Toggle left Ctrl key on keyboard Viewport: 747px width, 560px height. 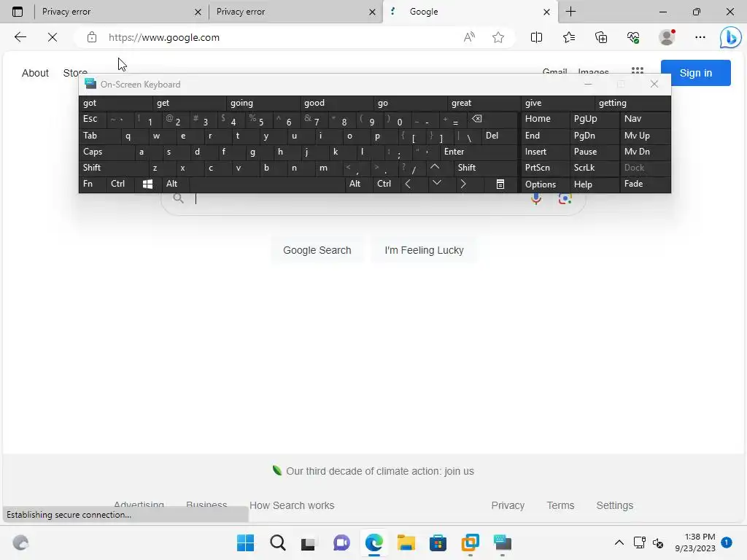(x=120, y=184)
